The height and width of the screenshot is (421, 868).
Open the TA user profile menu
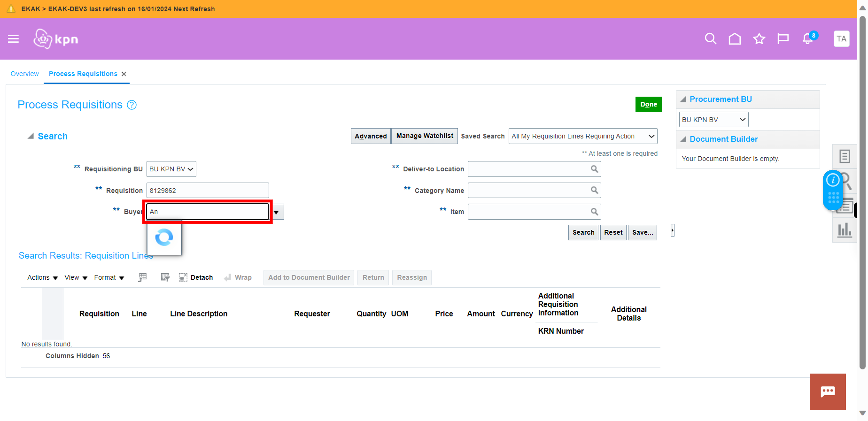[x=842, y=39]
